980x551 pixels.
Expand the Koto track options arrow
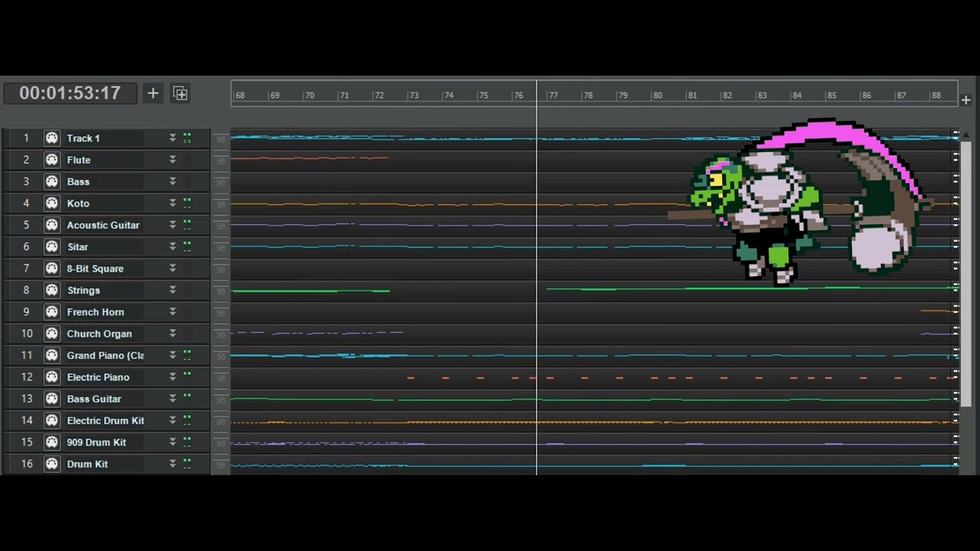click(172, 204)
